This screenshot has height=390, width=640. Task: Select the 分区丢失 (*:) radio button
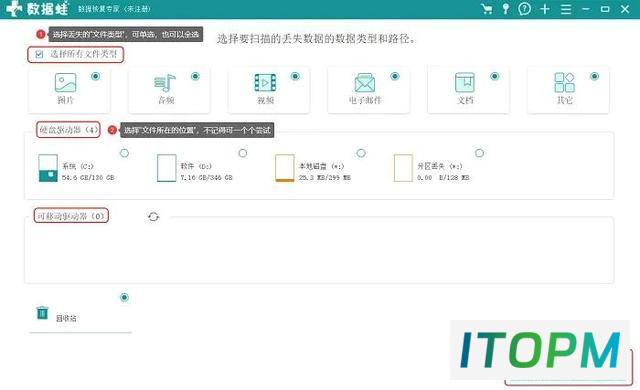coord(480,153)
